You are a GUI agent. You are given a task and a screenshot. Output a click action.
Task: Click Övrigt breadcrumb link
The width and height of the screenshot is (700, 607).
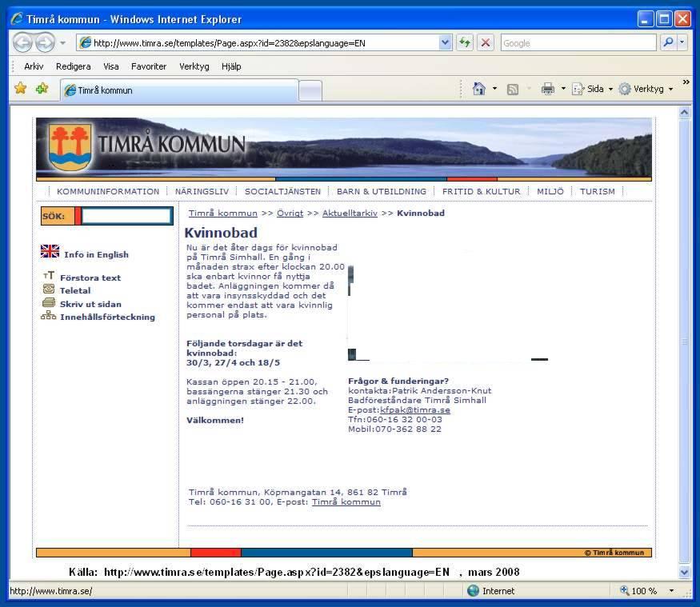click(290, 214)
